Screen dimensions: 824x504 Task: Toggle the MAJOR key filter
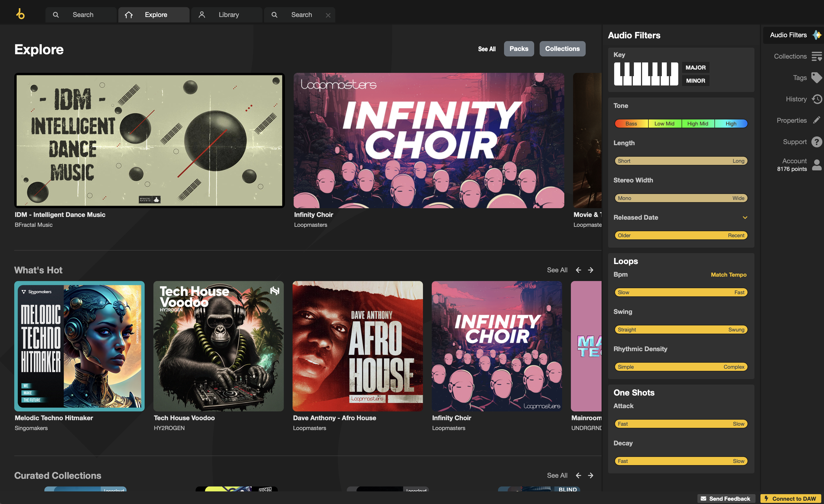pos(695,68)
